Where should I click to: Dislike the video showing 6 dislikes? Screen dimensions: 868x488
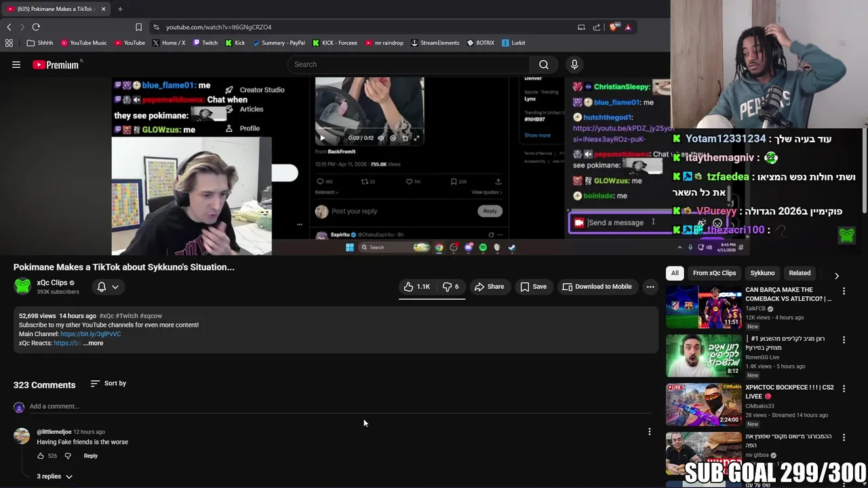coord(451,287)
